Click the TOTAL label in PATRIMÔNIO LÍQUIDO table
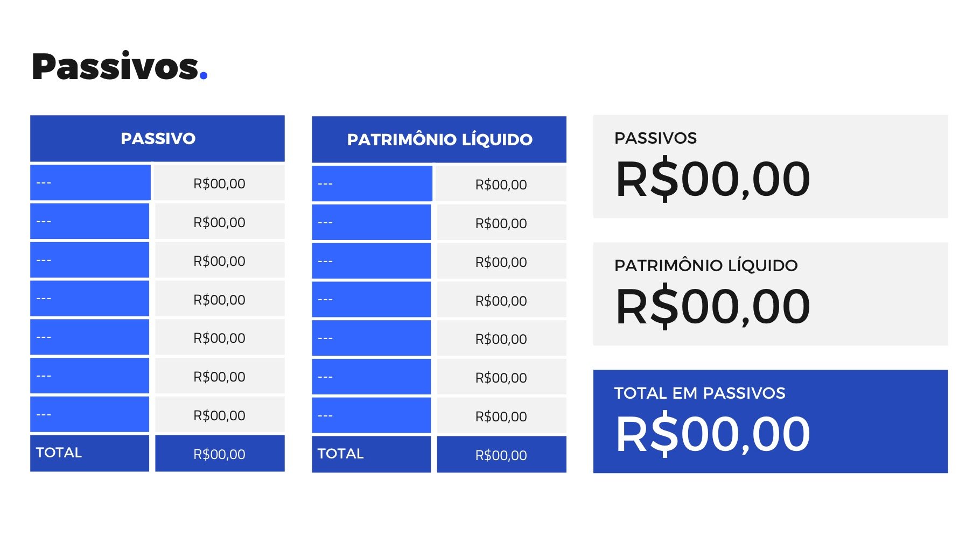This screenshot has width=980, height=551. click(340, 454)
